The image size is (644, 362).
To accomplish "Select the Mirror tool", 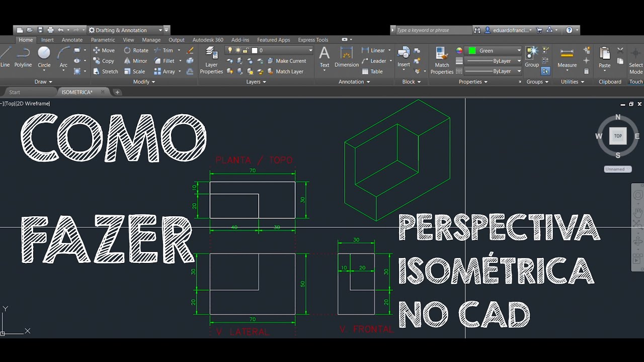I will pos(135,61).
